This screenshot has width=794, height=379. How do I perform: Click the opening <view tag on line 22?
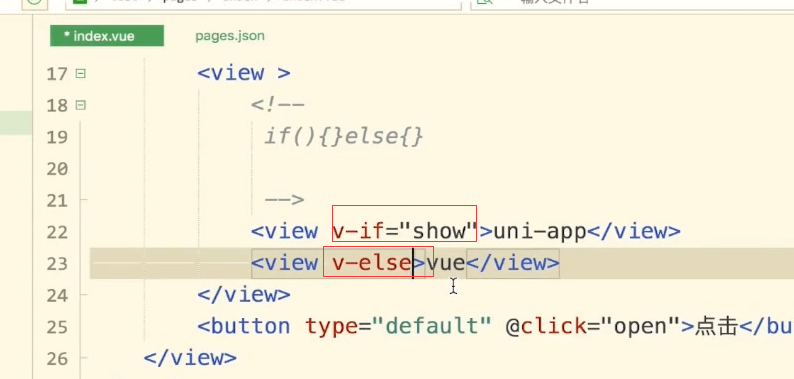(x=285, y=232)
